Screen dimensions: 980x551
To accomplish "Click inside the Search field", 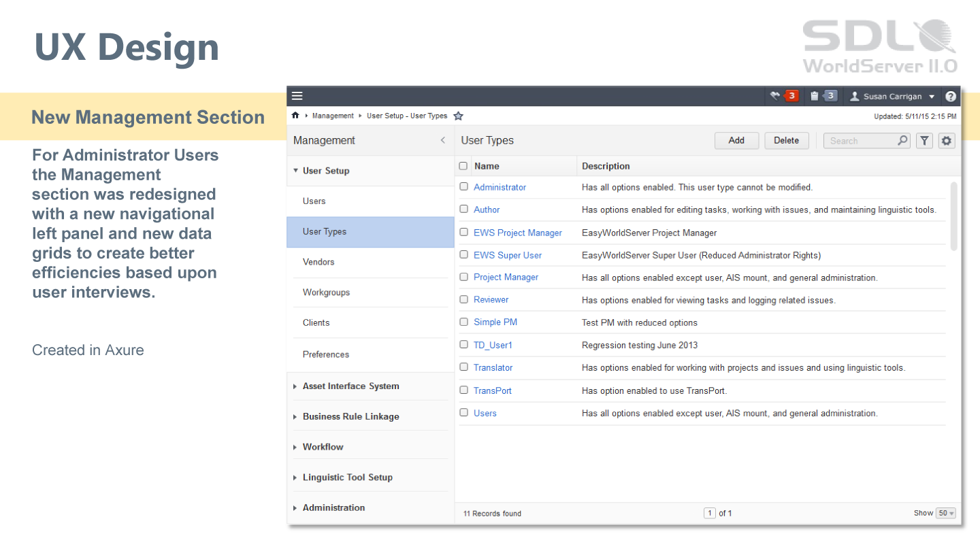I will (x=860, y=141).
